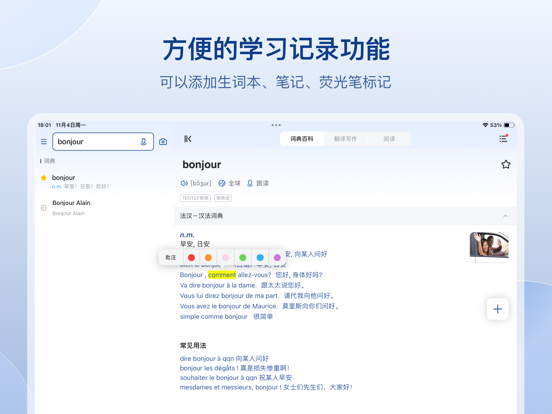Click the 词典 section label in sidebar
This screenshot has width=552, height=414.
click(x=49, y=161)
